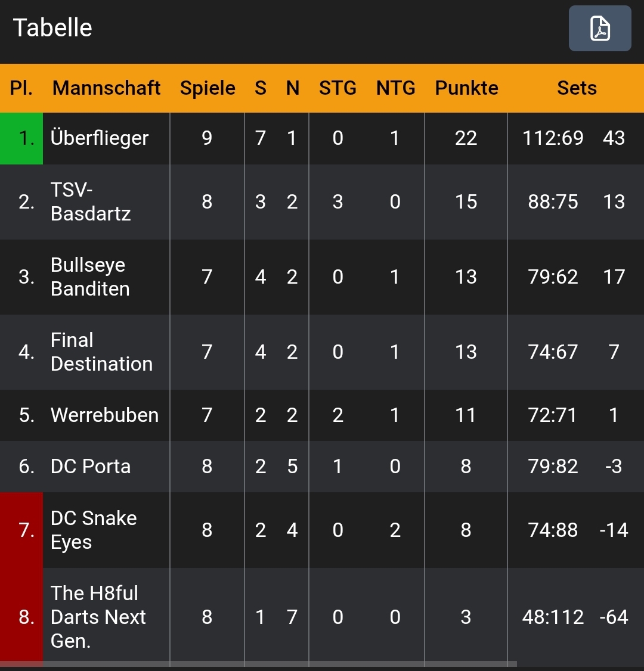Click the red 7th place rank cell
Screen dimensions: 644x671
[x=21, y=530]
